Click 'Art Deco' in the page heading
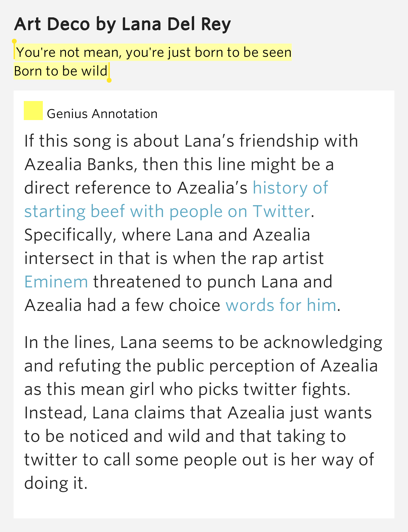The width and height of the screenshot is (408, 532). (52, 24)
